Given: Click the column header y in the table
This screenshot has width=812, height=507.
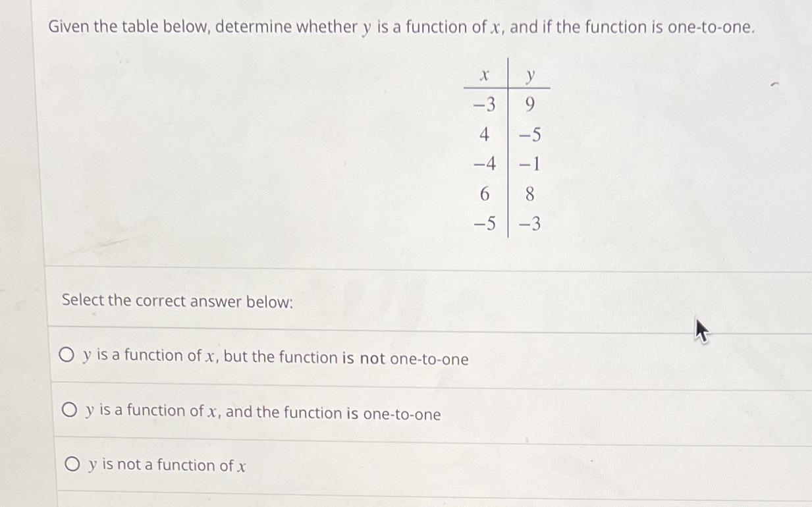Looking at the screenshot, I should [529, 76].
